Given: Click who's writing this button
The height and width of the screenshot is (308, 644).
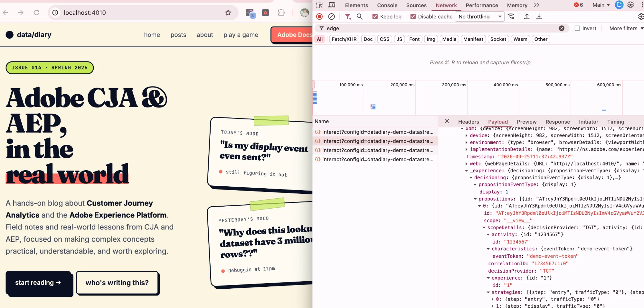Looking at the screenshot, I should [x=117, y=283].
